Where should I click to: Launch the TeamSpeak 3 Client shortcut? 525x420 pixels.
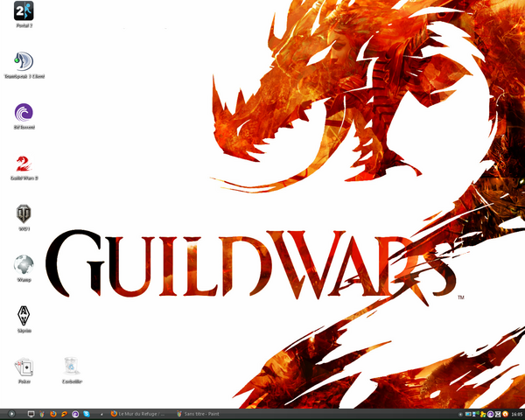click(24, 66)
